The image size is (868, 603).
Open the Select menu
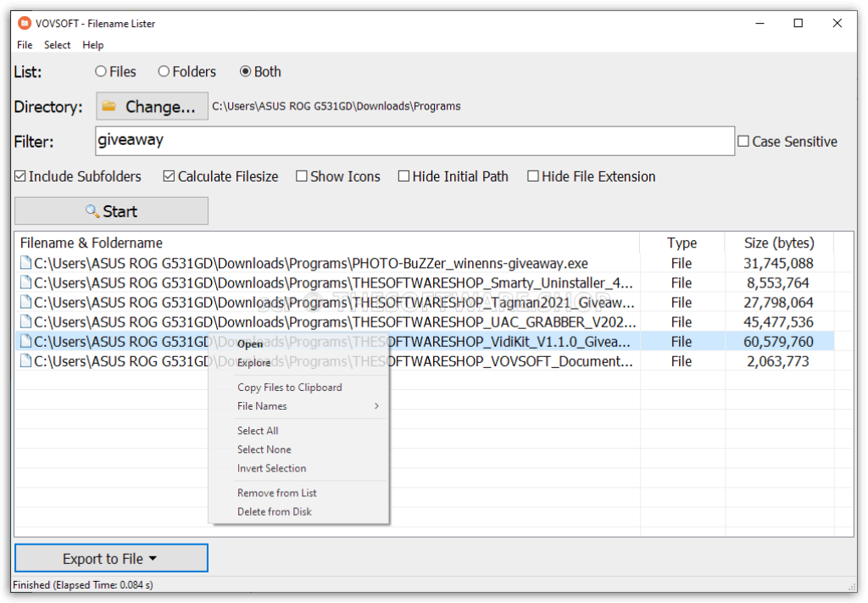58,45
